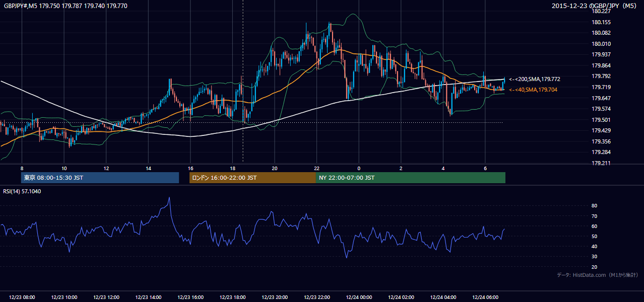Select the 200 SMA label reading 179.772

pos(535,80)
